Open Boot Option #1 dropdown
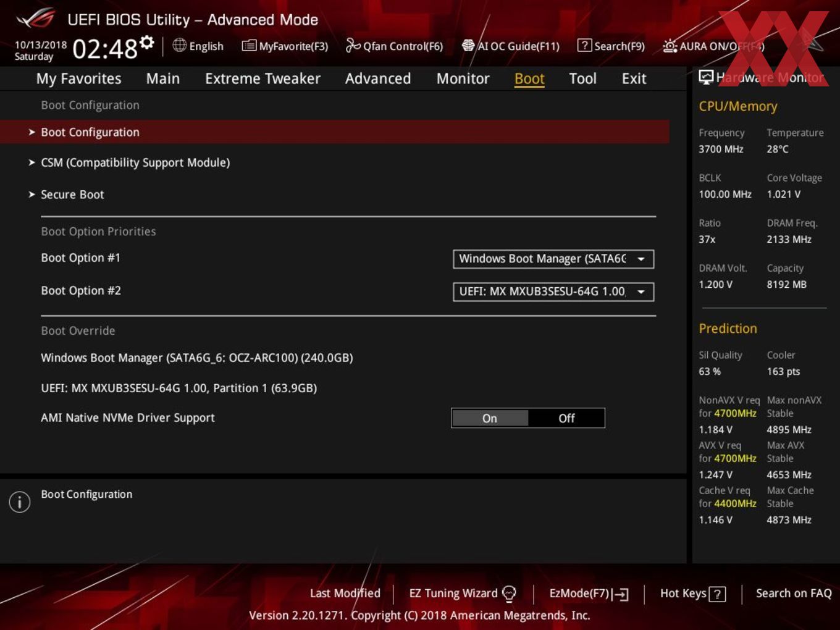Screen dimensions: 840x630 click(553, 259)
